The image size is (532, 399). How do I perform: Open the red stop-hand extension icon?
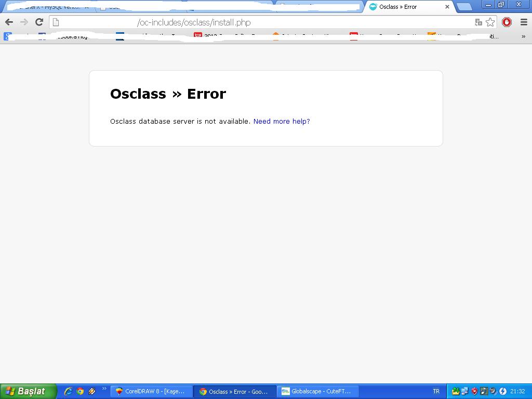[x=507, y=22]
